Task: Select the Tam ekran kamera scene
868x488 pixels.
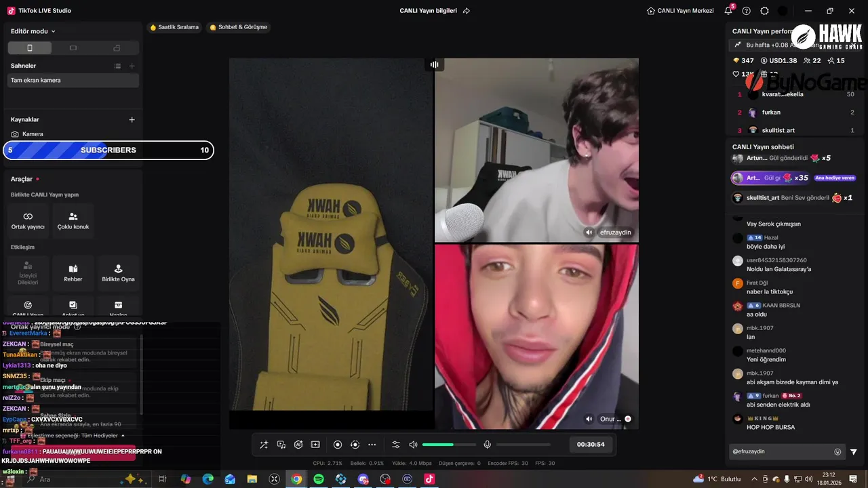Action: coord(73,80)
